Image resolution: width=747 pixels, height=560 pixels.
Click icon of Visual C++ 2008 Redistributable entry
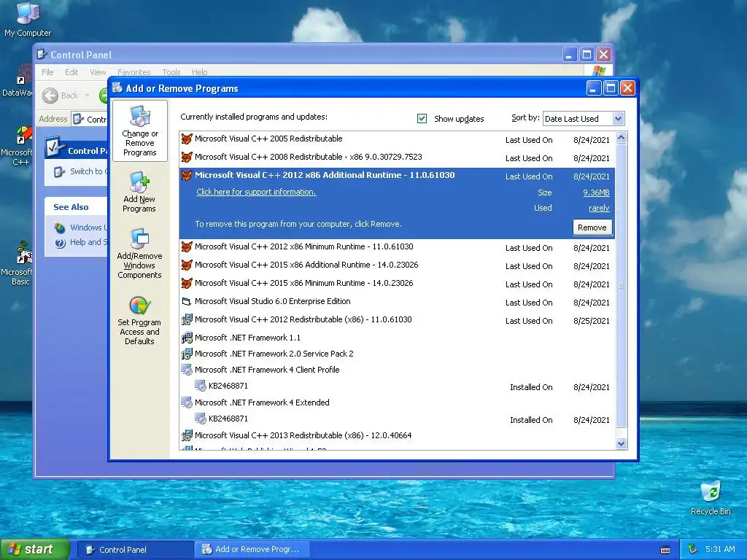(x=187, y=157)
